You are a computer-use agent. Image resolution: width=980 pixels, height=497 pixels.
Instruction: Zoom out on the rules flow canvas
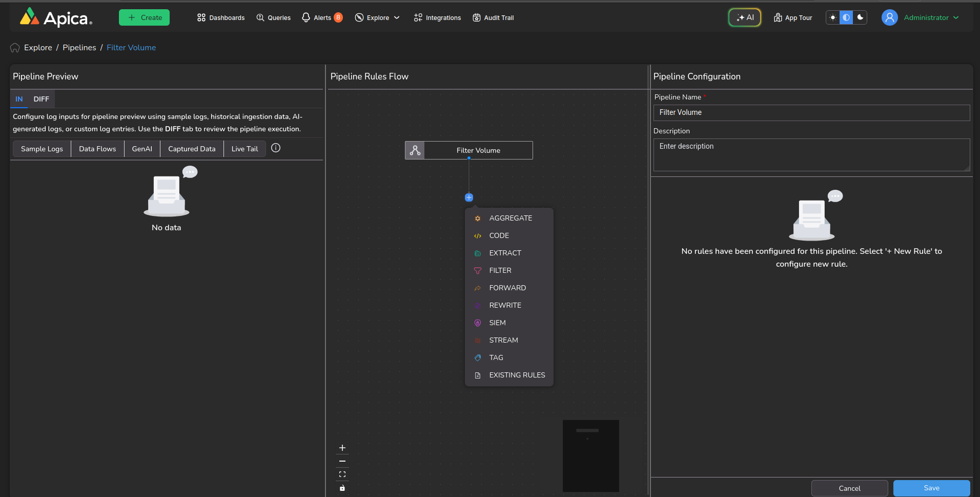(x=342, y=461)
